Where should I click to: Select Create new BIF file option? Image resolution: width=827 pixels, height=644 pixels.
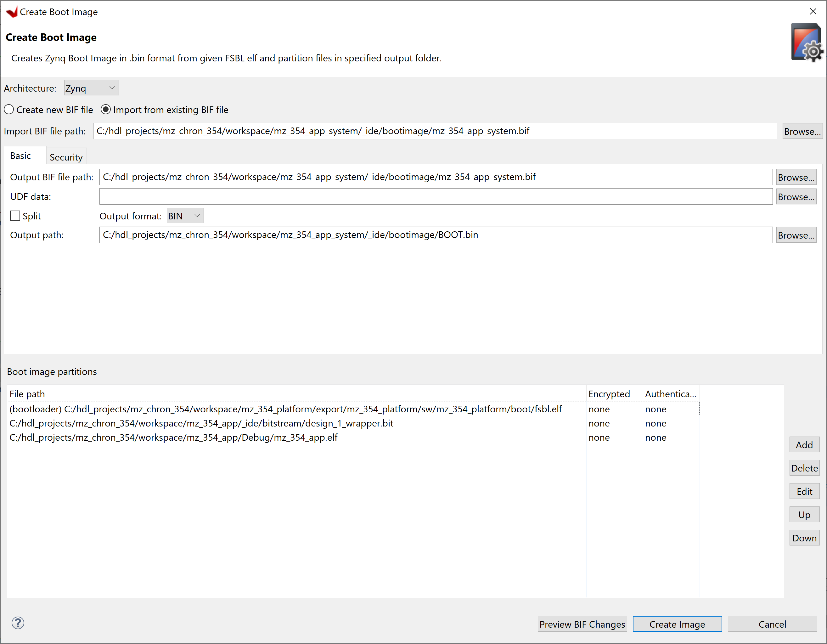click(9, 109)
